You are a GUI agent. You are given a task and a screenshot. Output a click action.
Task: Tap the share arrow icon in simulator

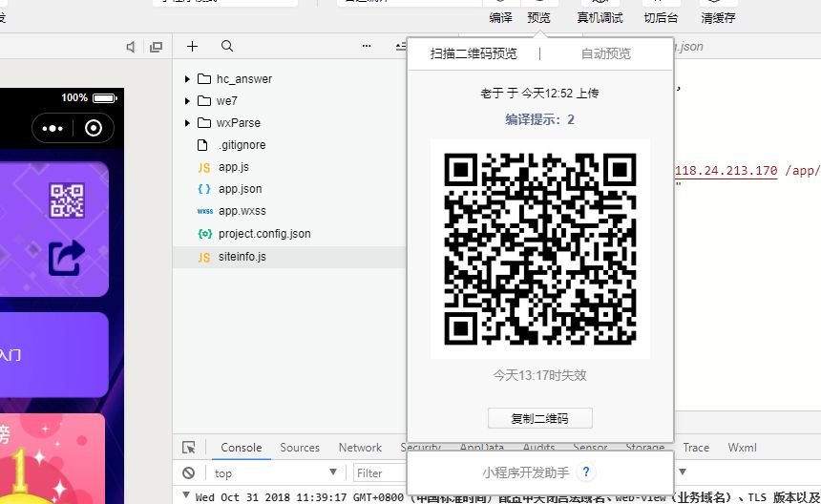tap(67, 258)
